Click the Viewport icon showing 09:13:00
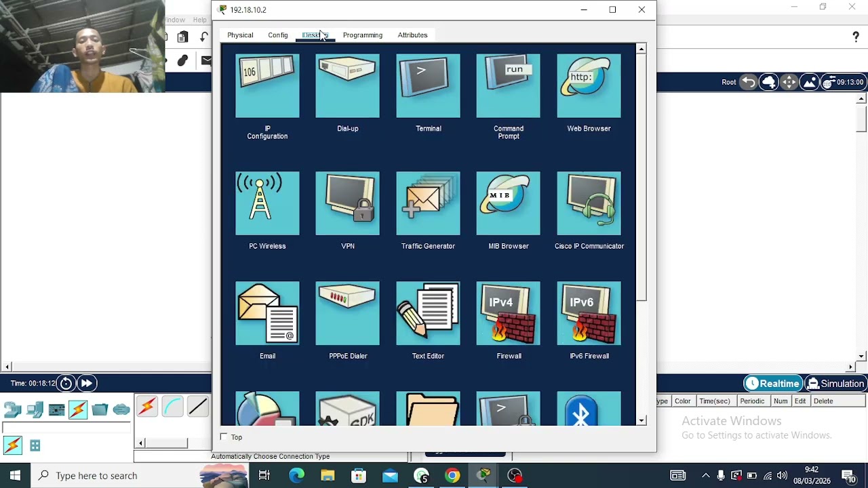The image size is (868, 488). 843,82
